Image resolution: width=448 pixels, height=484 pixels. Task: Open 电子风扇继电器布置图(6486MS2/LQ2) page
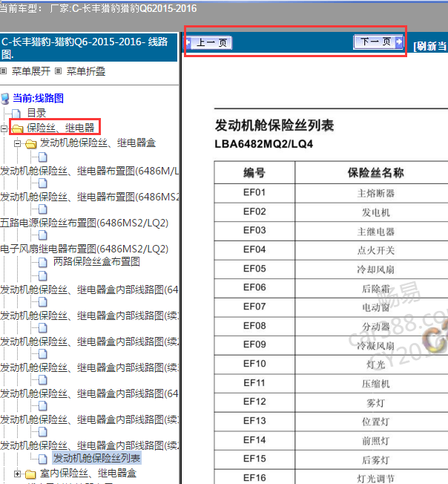coord(84,249)
